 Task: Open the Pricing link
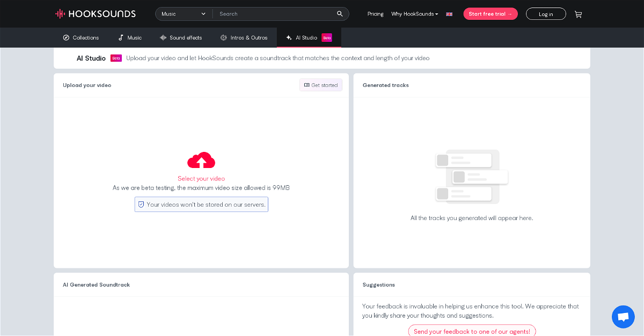376,14
